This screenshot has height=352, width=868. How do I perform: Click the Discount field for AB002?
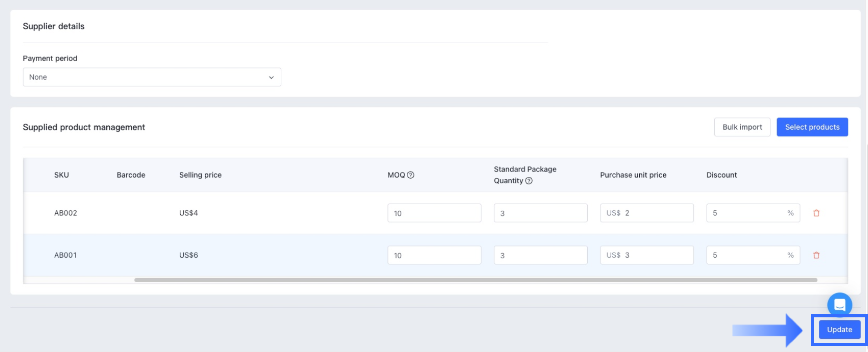745,213
